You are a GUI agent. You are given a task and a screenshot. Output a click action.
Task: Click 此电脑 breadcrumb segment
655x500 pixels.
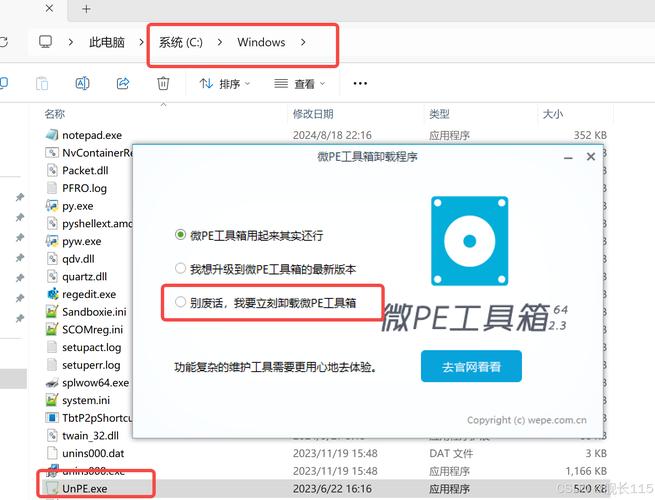click(107, 42)
